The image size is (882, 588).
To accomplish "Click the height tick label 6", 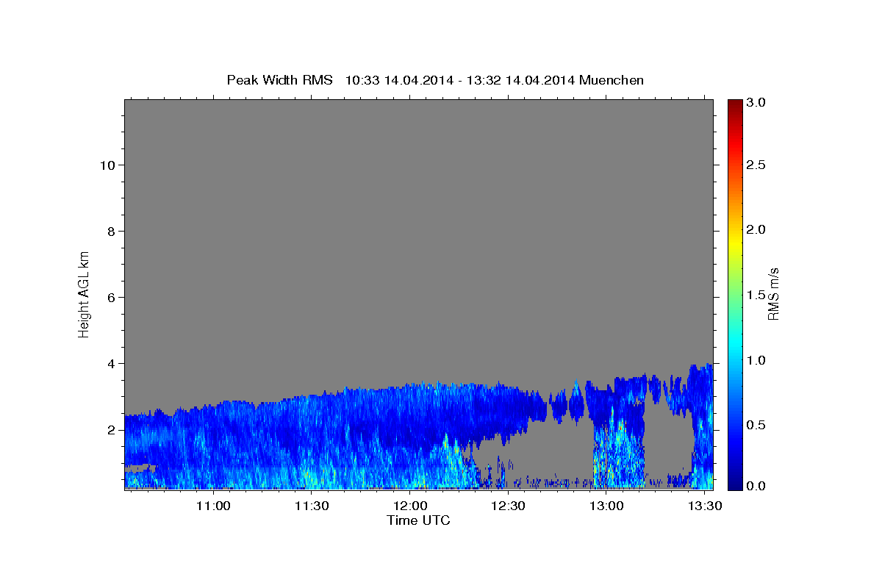I will 112,298.
